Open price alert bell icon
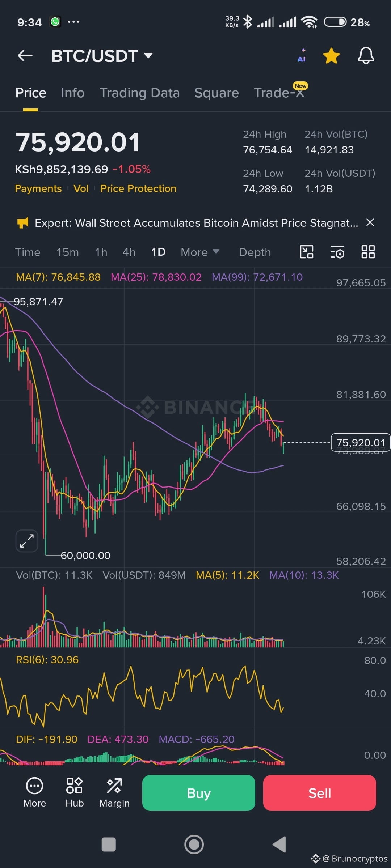 366,56
